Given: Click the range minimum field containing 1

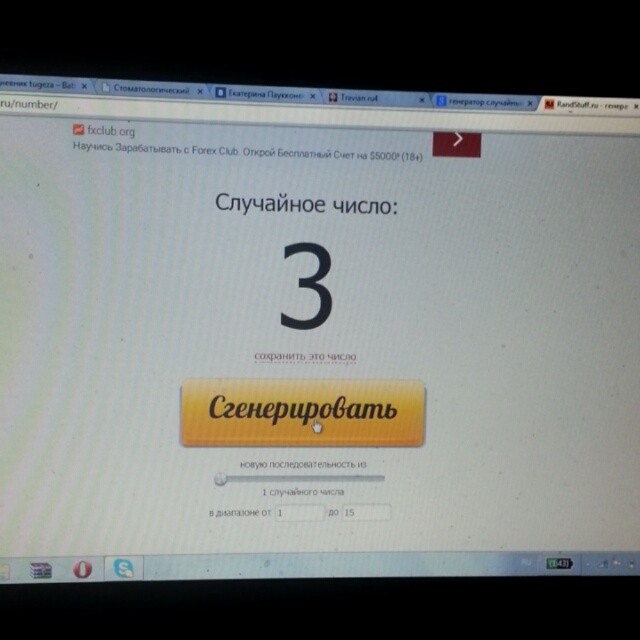Looking at the screenshot, I should point(298,513).
